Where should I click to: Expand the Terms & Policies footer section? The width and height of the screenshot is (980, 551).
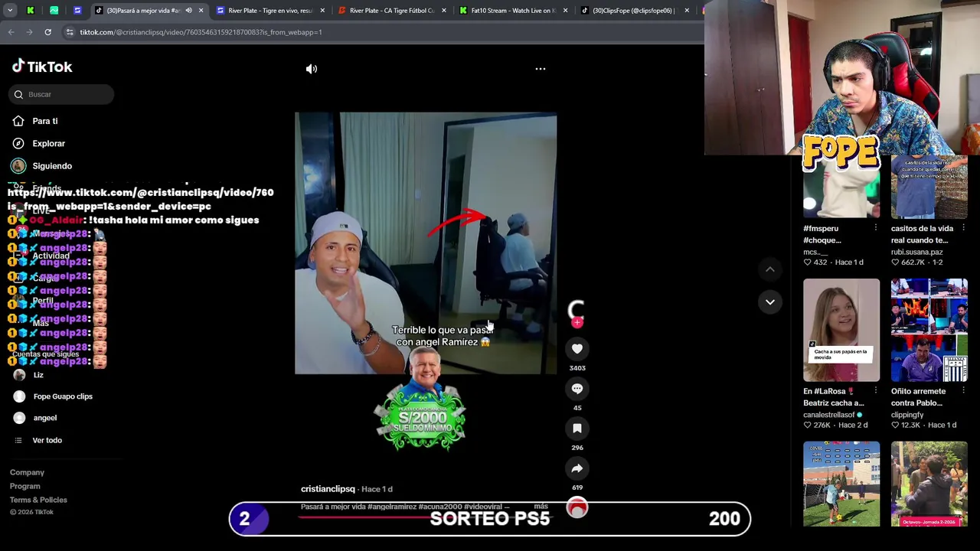coord(38,500)
